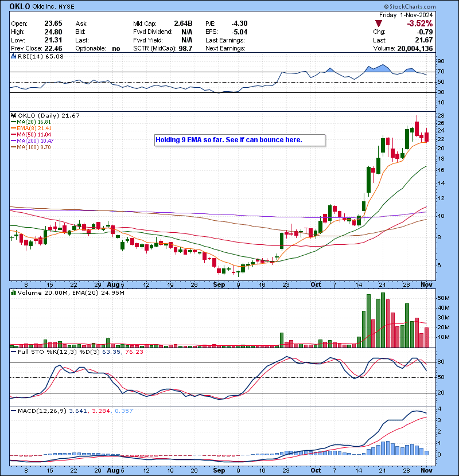Click the OKLO ticker symbol title
This screenshot has width=459, height=476.
(20, 6)
